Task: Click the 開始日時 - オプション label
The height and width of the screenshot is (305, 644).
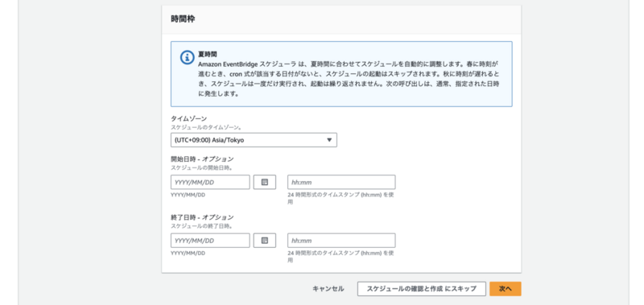Action: (x=202, y=159)
